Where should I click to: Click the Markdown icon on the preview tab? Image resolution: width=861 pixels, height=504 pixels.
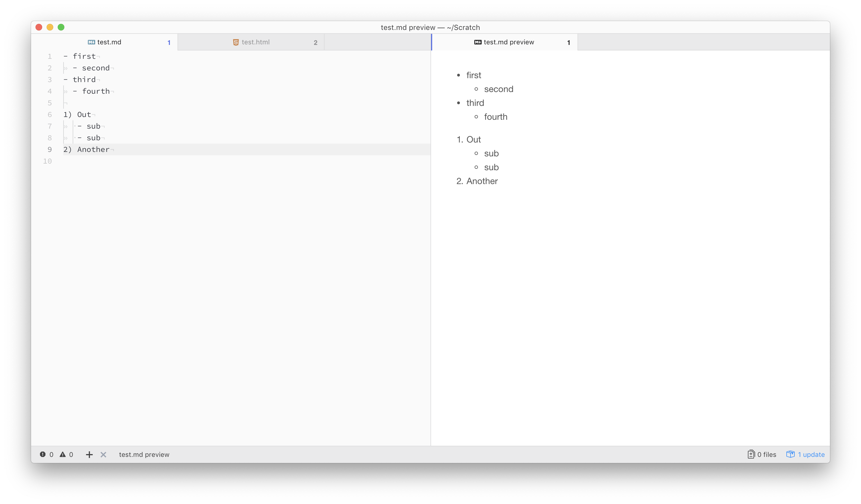point(478,42)
